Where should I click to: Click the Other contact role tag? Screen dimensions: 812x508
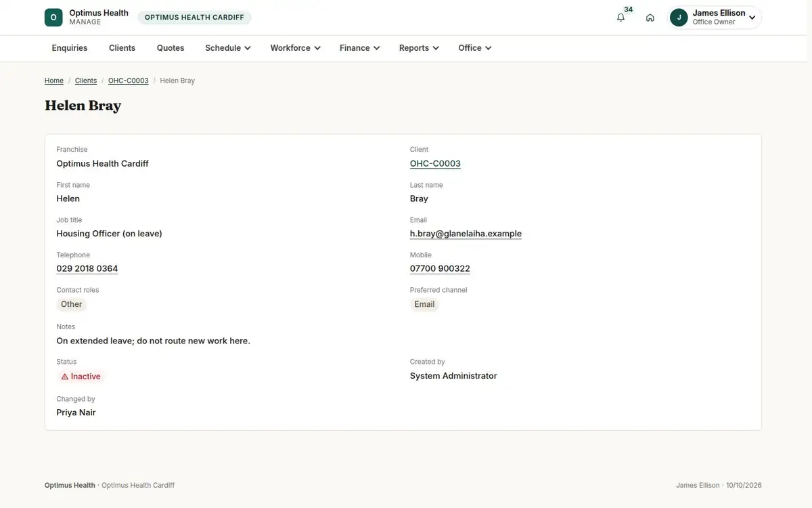pyautogui.click(x=72, y=304)
